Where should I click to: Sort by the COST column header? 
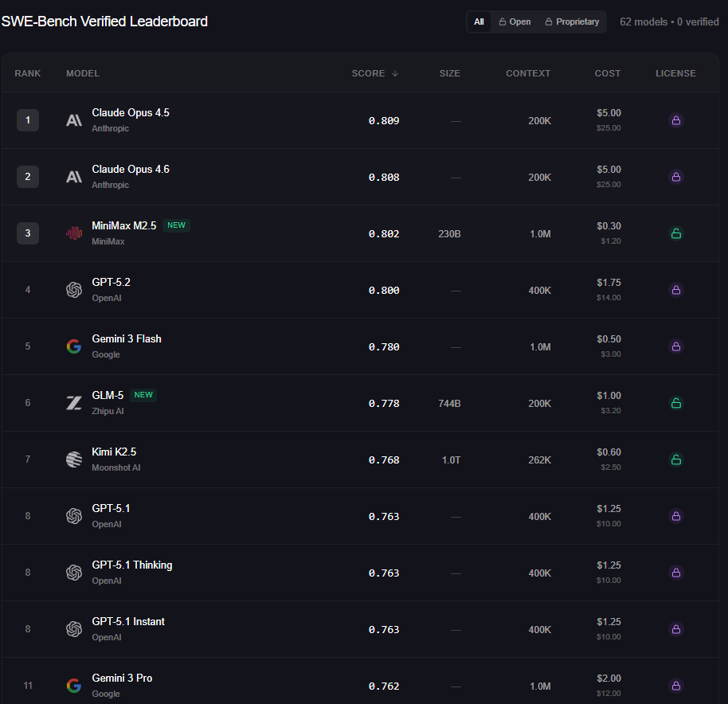tap(607, 73)
